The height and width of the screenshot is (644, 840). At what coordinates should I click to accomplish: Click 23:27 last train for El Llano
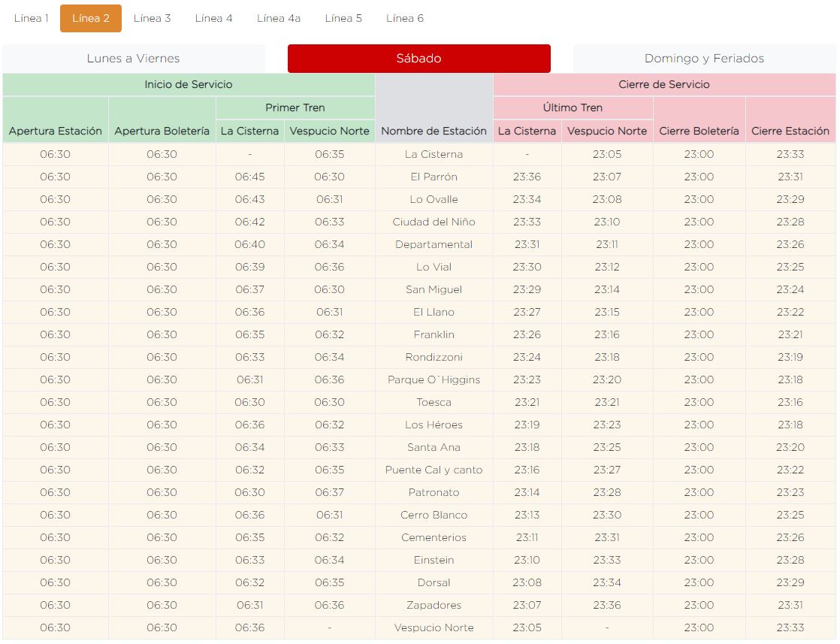[x=527, y=312]
